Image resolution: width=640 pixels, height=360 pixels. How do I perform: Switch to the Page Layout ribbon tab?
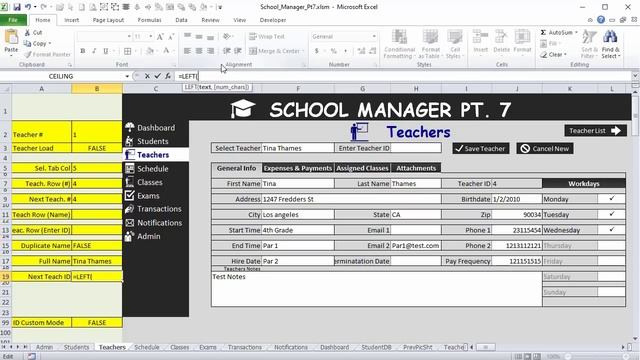(x=108, y=20)
